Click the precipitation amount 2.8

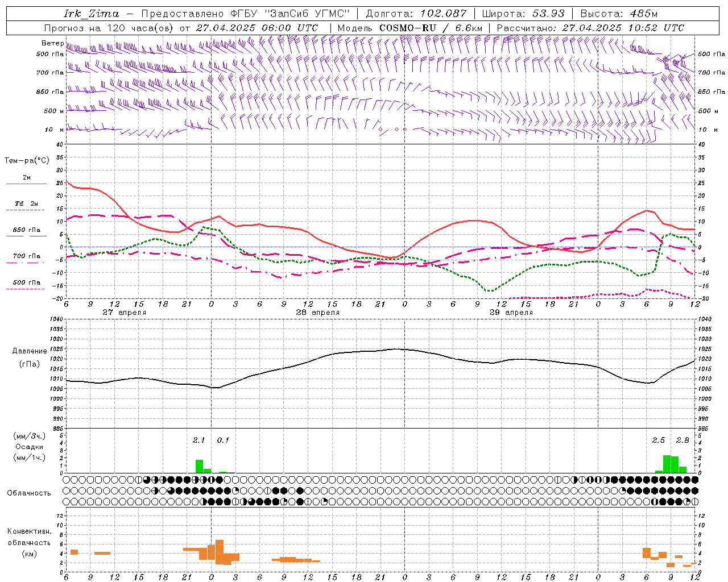pos(682,440)
